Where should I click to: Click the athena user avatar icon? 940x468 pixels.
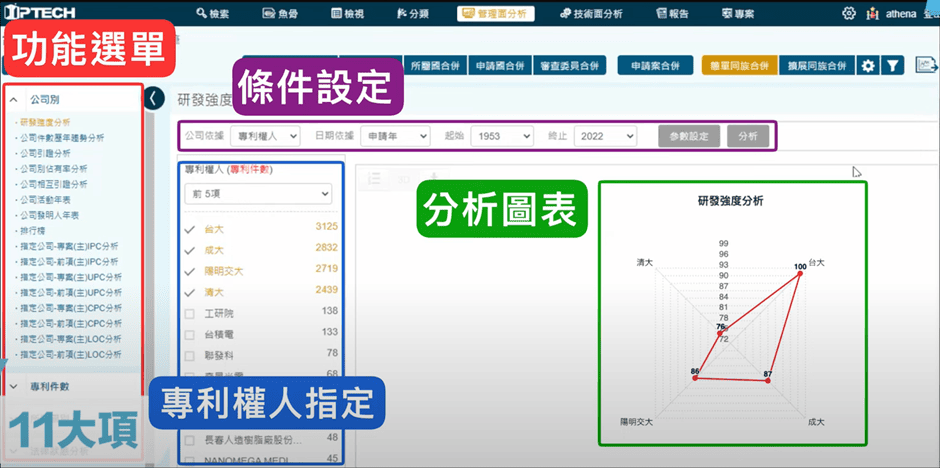click(x=873, y=14)
